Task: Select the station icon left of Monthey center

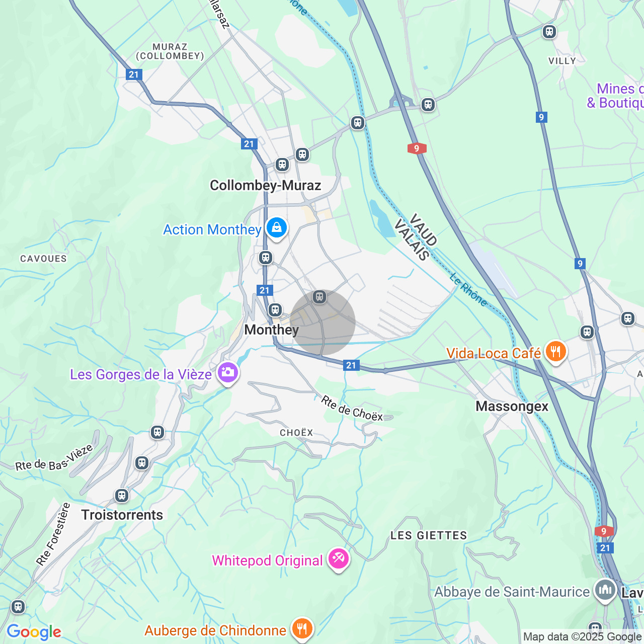Action: point(275,309)
